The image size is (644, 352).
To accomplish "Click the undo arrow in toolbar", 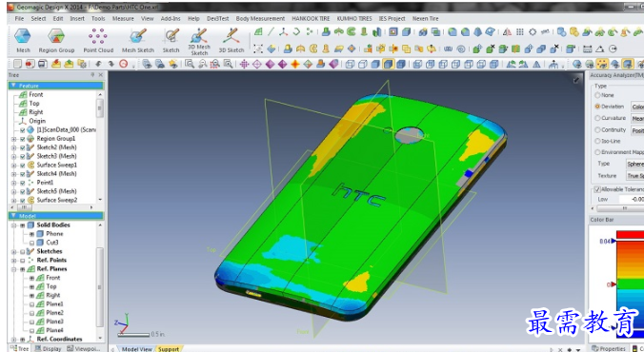I will pyautogui.click(x=98, y=64).
